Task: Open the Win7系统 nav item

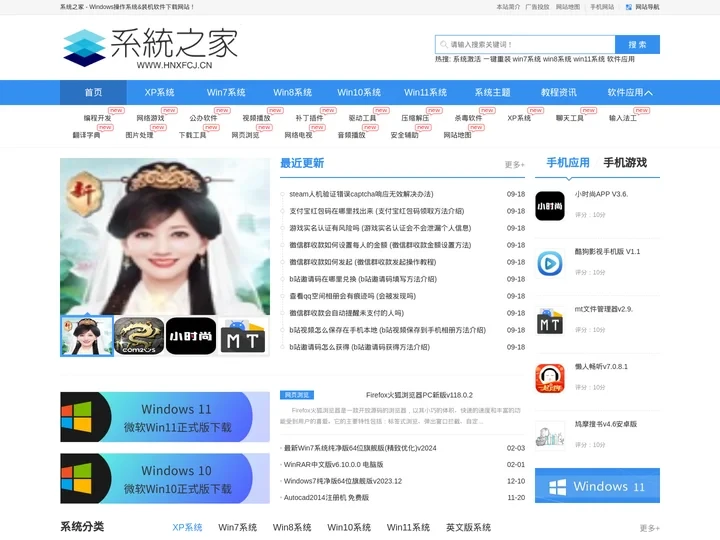Action: 226,92
